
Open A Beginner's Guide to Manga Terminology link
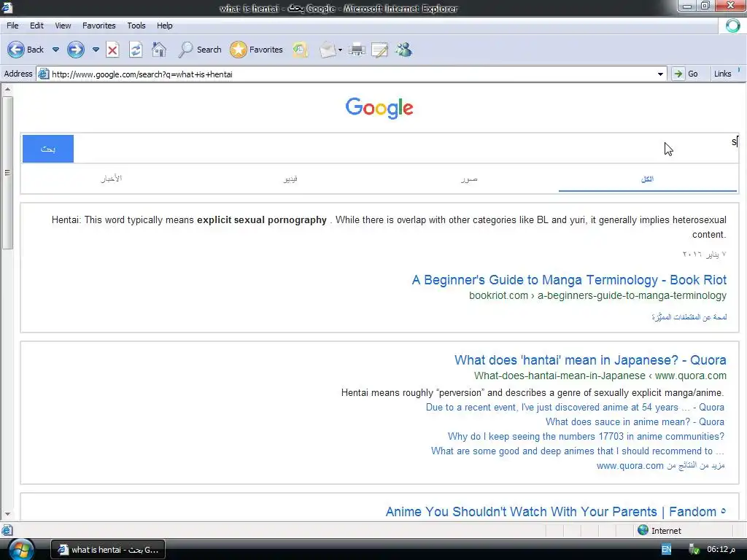569,280
